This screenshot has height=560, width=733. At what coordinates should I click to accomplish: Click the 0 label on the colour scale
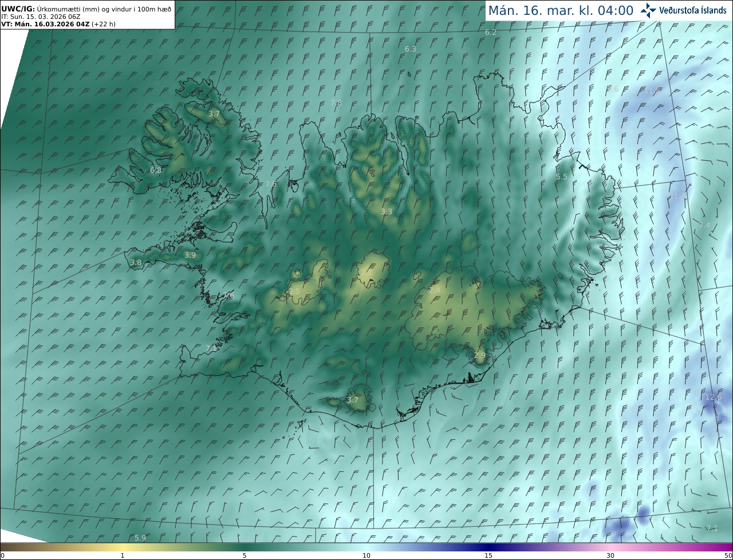[2, 555]
